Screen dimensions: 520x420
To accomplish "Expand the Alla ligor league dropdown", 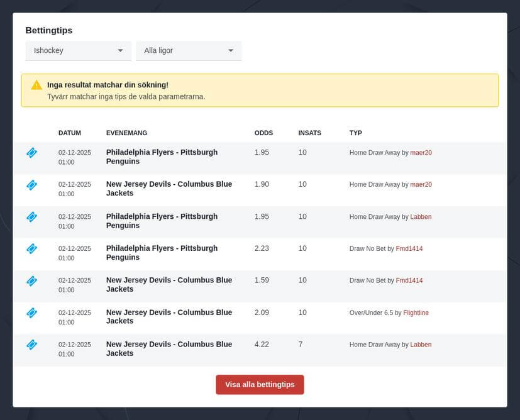I will click(189, 50).
